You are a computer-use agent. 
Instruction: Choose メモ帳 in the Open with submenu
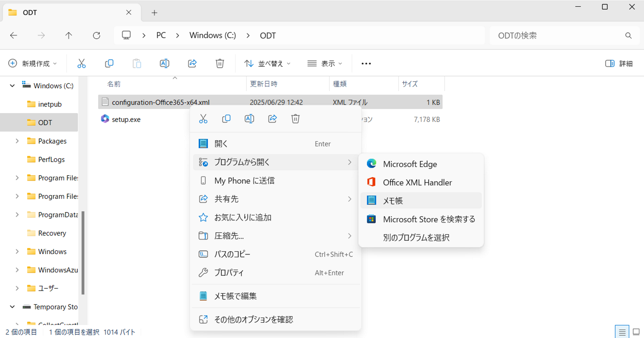pyautogui.click(x=421, y=200)
